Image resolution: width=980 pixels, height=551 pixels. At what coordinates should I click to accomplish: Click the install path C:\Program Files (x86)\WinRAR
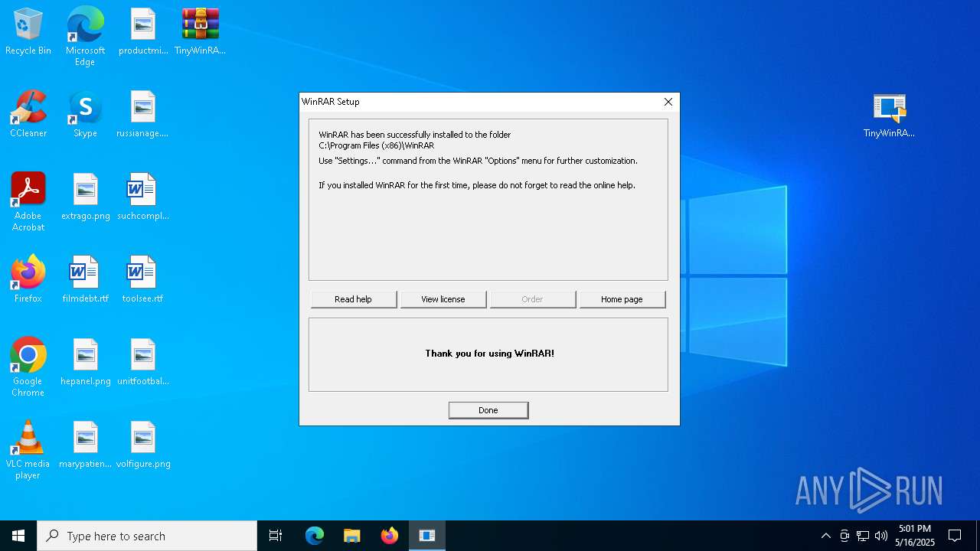(376, 145)
